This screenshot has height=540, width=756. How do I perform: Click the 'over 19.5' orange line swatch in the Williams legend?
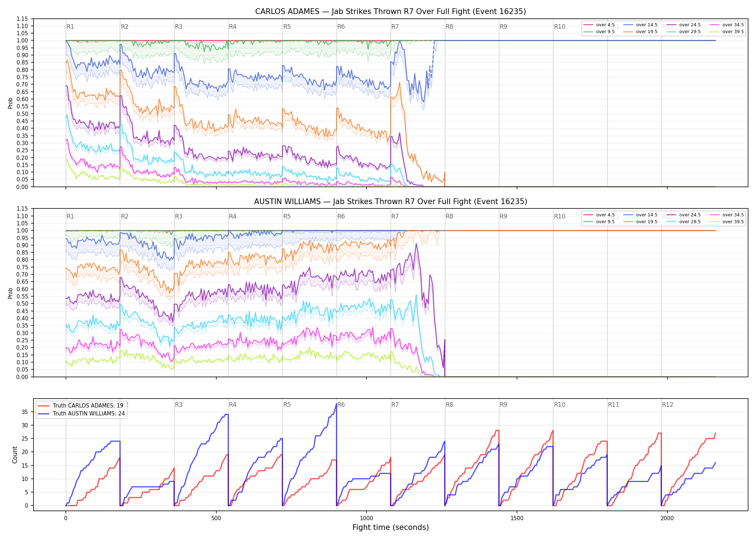(628, 222)
